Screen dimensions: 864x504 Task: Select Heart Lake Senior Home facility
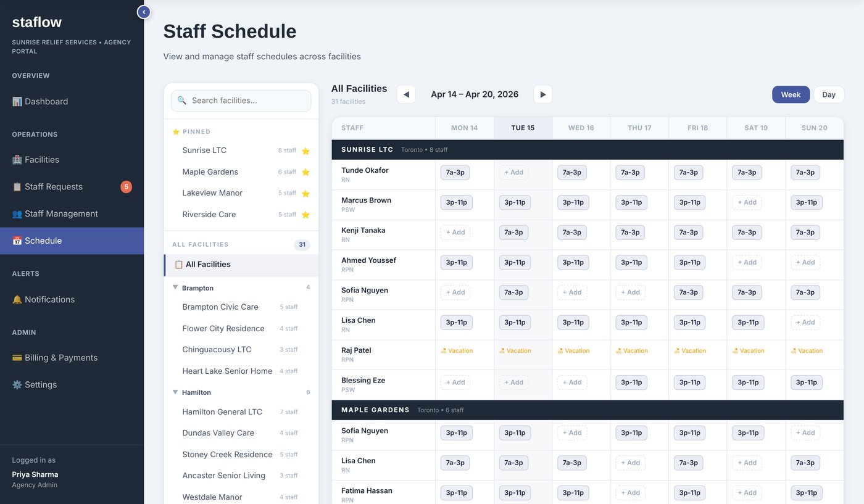coord(241,371)
